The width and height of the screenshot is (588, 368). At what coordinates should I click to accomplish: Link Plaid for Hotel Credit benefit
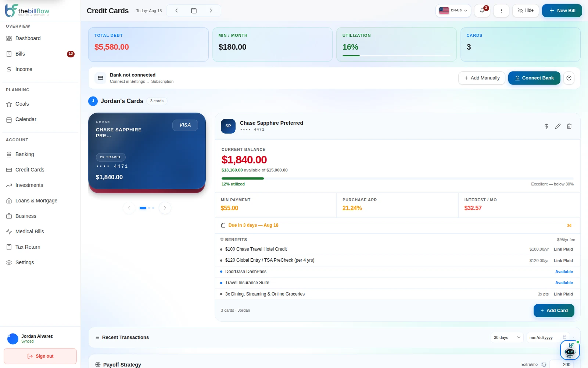pos(563,249)
